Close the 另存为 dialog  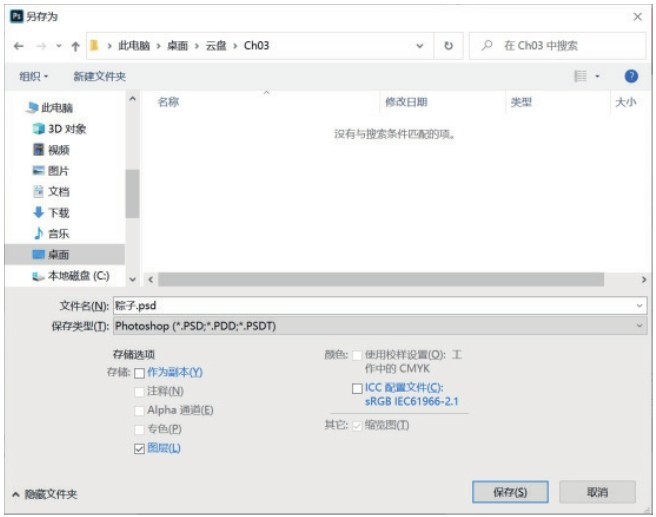click(x=637, y=17)
